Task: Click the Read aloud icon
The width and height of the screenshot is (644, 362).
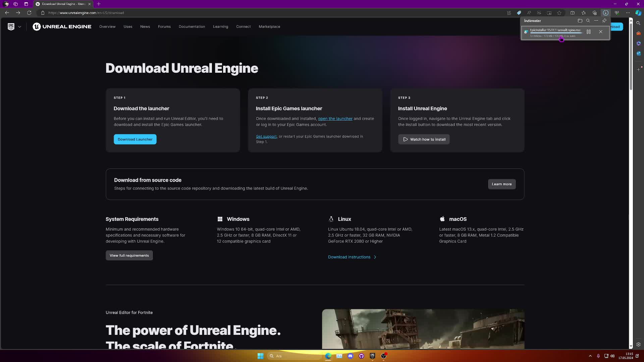Action: click(x=529, y=13)
